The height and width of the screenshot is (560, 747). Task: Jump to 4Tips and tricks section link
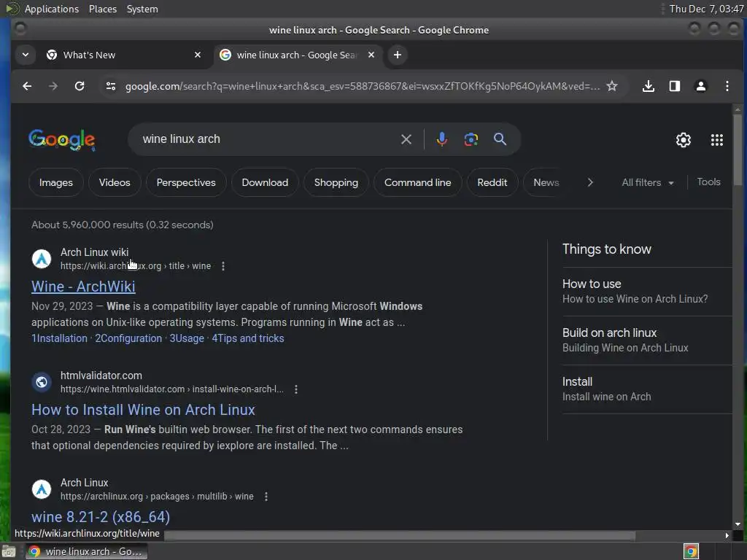coord(248,338)
